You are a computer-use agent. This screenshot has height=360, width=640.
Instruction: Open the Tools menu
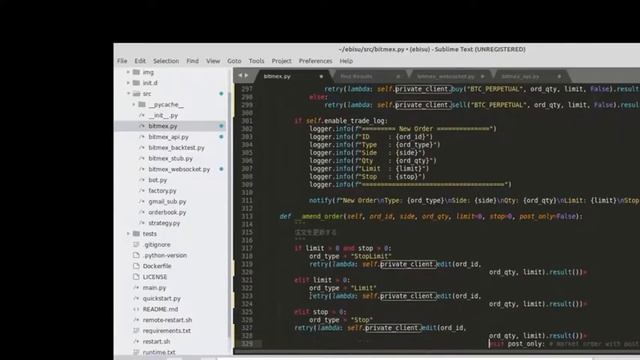pyautogui.click(x=256, y=61)
